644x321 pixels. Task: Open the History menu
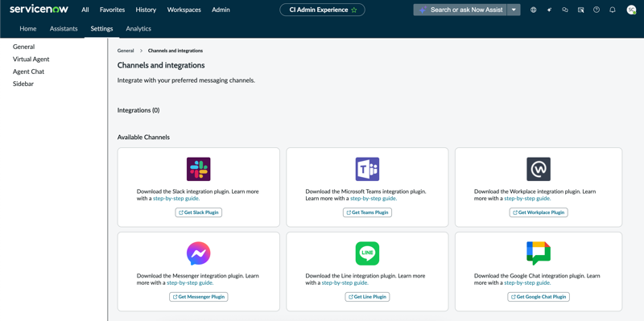(x=146, y=10)
